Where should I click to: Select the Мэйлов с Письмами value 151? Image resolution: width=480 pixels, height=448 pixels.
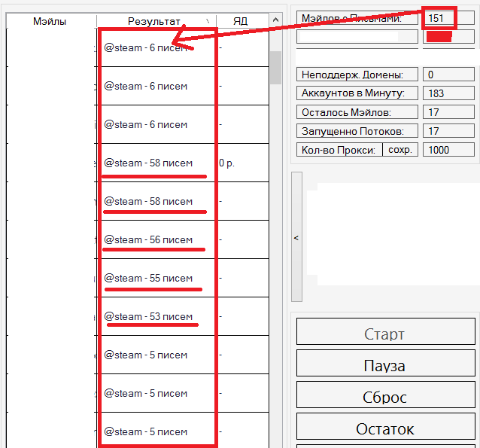[448, 18]
